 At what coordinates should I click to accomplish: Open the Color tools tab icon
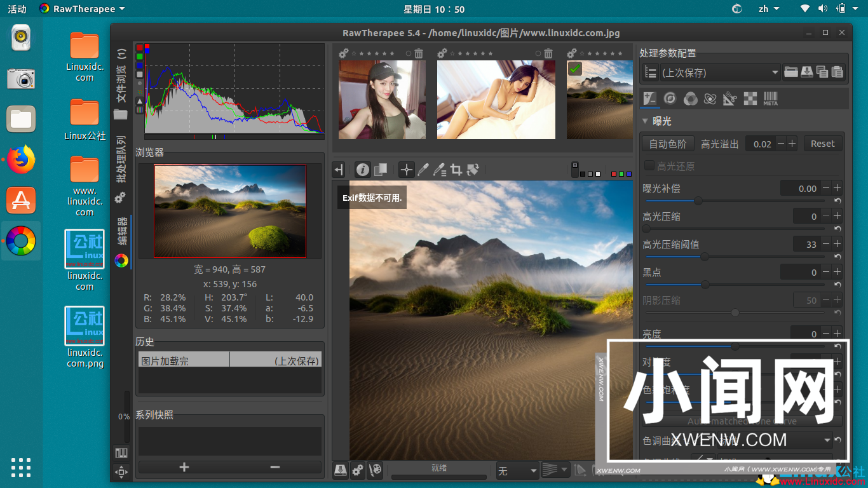tap(690, 98)
